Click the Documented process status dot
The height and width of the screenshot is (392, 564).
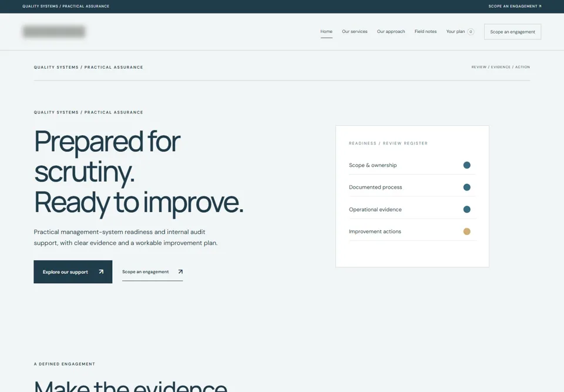tap(467, 187)
